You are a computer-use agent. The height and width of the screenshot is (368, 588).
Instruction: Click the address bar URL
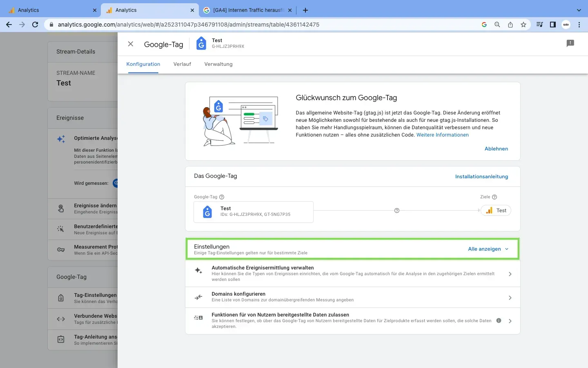189,25
